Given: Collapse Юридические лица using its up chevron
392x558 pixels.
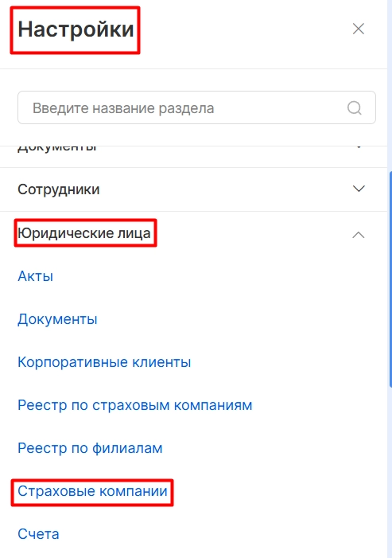Looking at the screenshot, I should [x=359, y=235].
